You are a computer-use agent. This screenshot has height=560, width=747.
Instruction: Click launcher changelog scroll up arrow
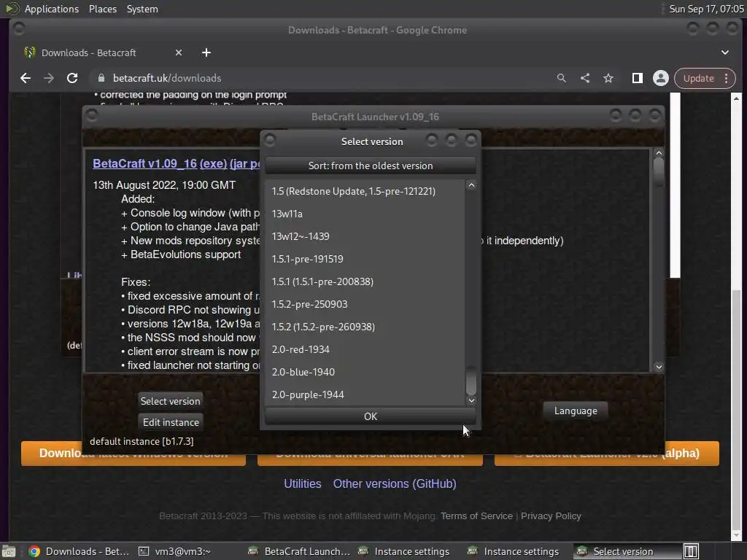(659, 153)
